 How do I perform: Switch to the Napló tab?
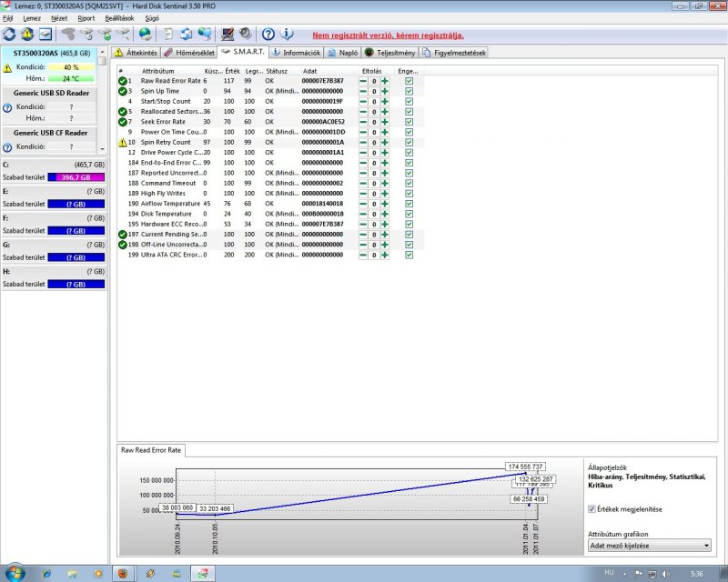(x=343, y=53)
